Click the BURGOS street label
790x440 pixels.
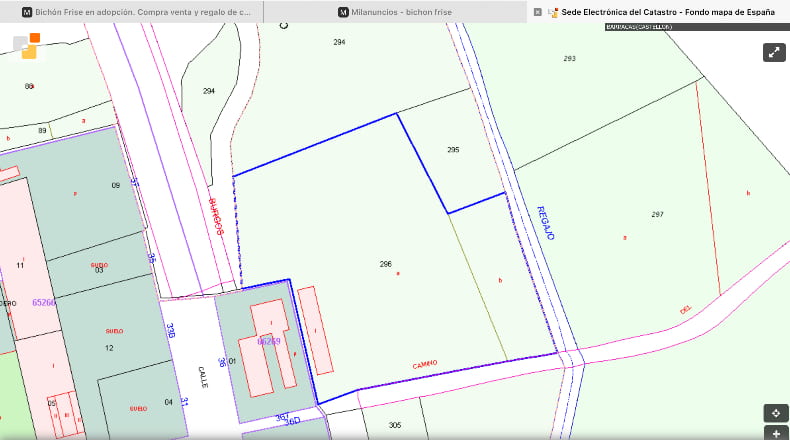[x=216, y=216]
